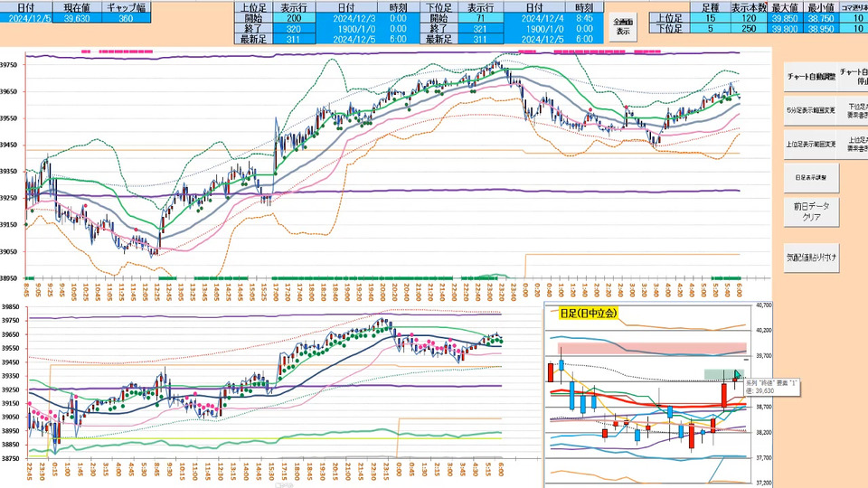Select 下位足 最大値 cell 39,800
The height and width of the screenshot is (488, 868).
pos(787,29)
